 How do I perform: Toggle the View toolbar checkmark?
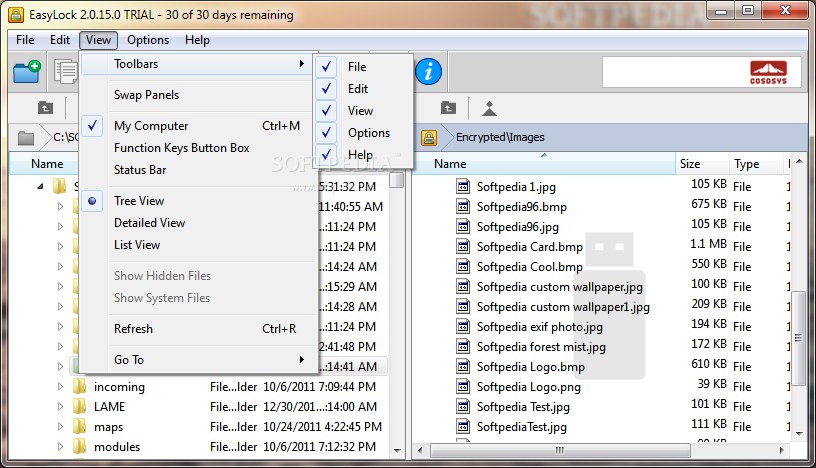pyautogui.click(x=326, y=110)
